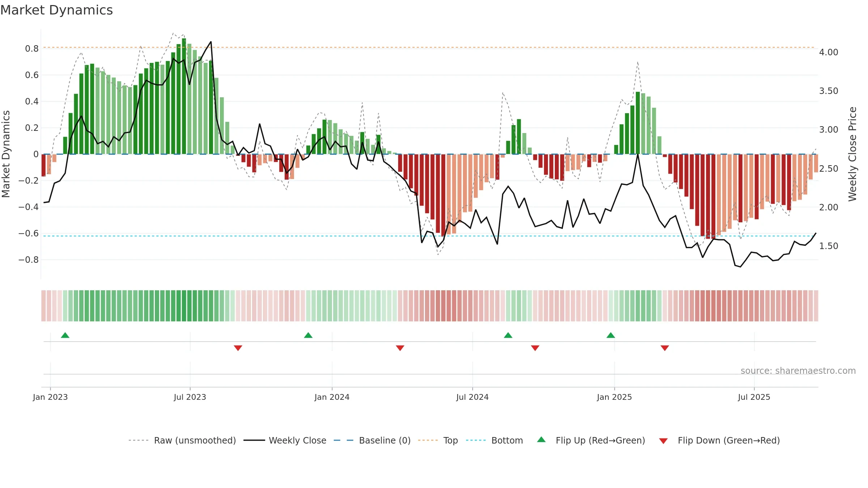Click the −0.8 tick on the left axis
868x488 pixels.
point(29,260)
